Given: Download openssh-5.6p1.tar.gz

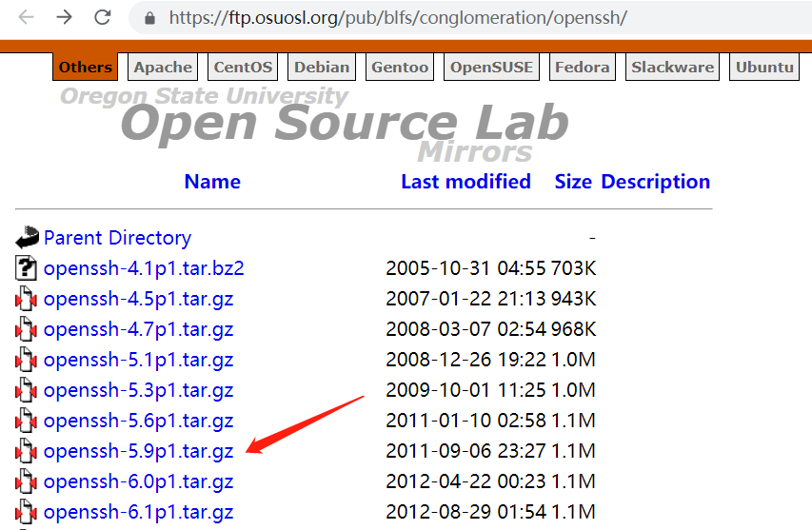Looking at the screenshot, I should point(138,422).
